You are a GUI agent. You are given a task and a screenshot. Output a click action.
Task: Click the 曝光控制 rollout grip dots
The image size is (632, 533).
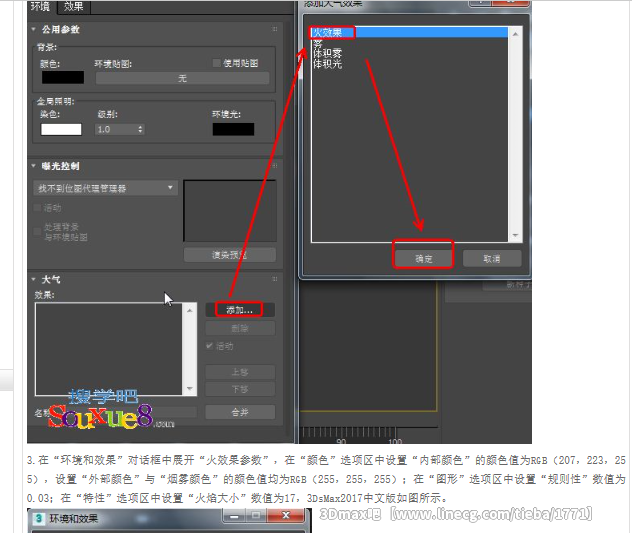[x=274, y=165]
